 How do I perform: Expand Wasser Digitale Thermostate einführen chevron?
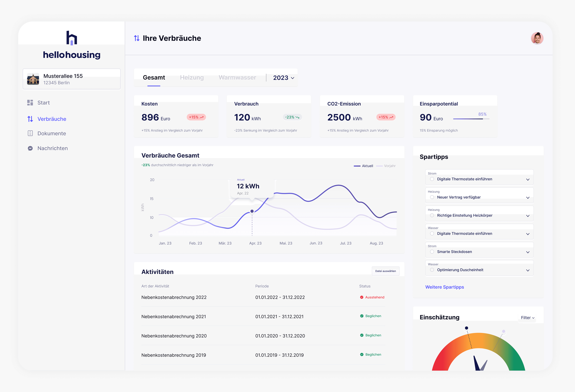click(x=528, y=234)
